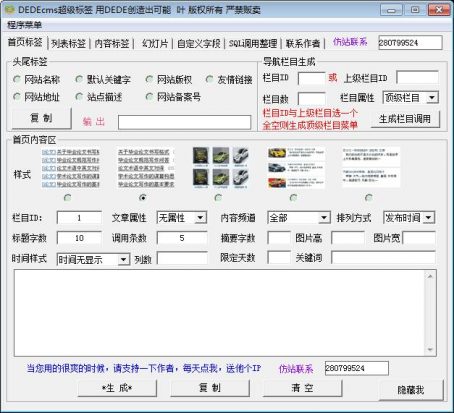This screenshot has height=413, width=454.
Task: Click the 清空 button
Action: click(x=302, y=388)
